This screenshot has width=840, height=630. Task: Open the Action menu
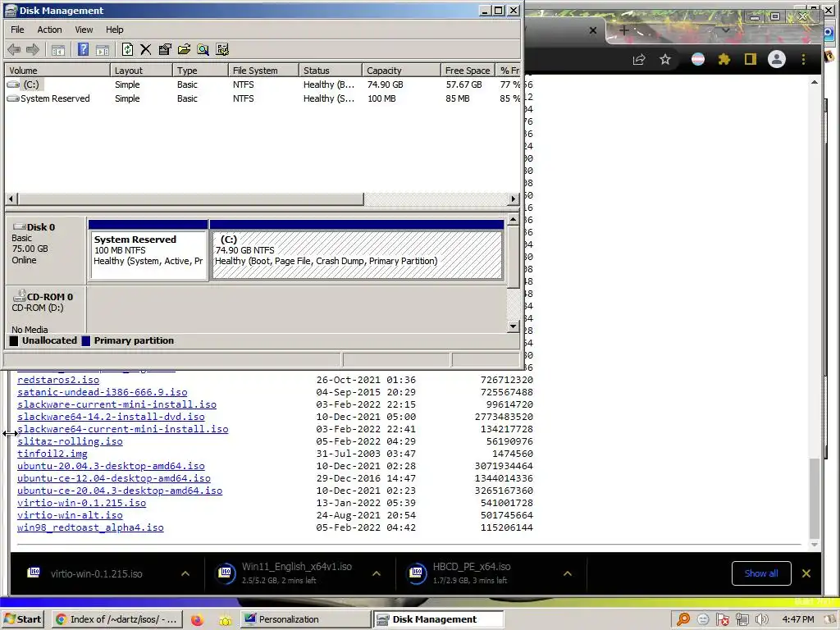pyautogui.click(x=49, y=30)
